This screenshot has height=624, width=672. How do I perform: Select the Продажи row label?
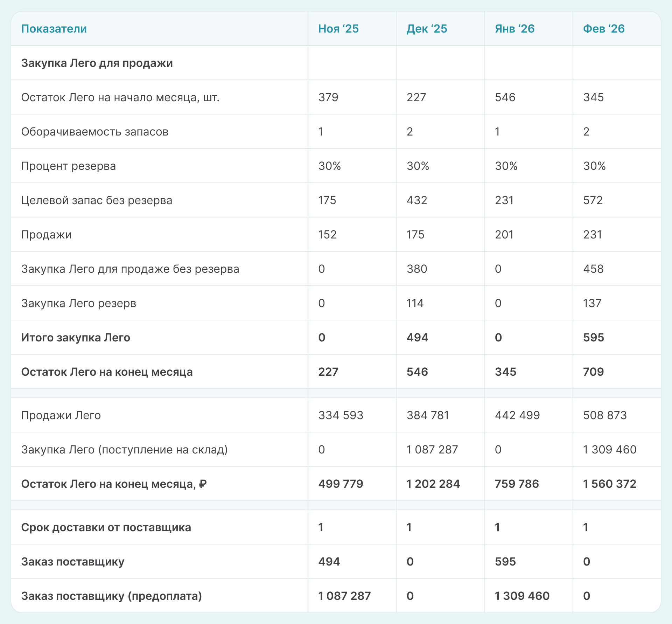click(x=46, y=235)
